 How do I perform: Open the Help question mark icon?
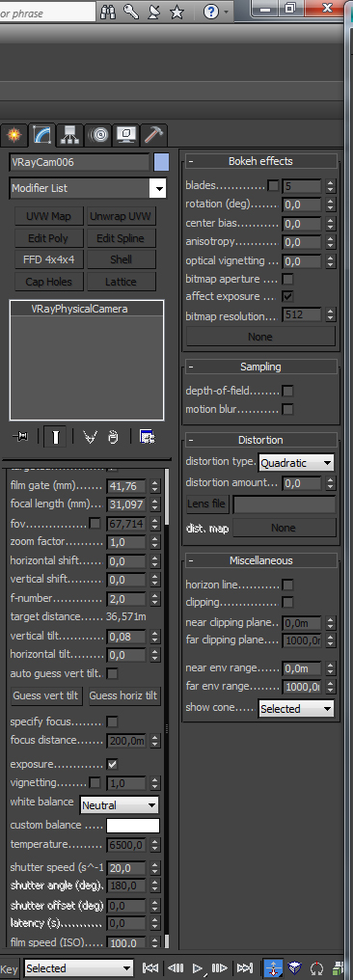[212, 12]
